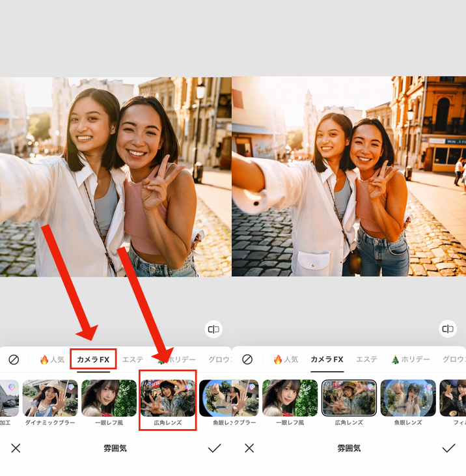The width and height of the screenshot is (466, 476).
Task: Open the エステ tab on the left screen
Action: (x=133, y=359)
